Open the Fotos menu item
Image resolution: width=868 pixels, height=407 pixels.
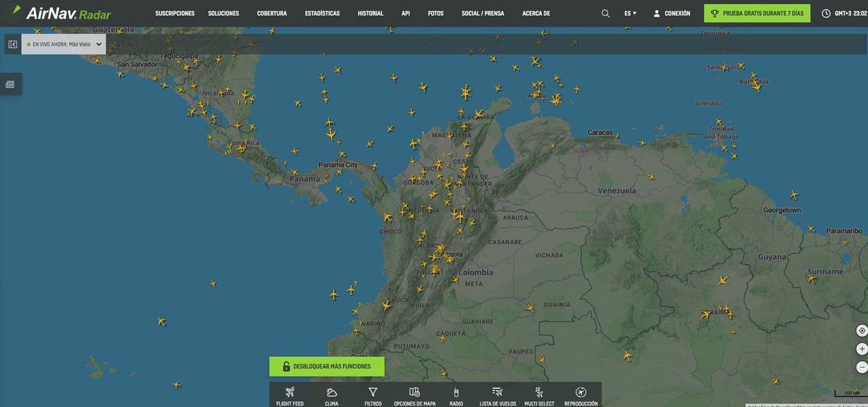[x=435, y=13]
